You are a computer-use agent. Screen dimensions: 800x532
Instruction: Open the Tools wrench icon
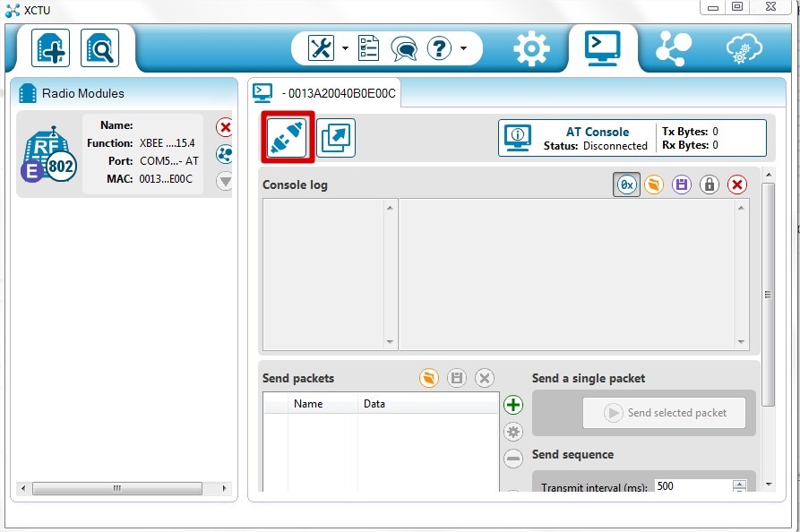[321, 48]
